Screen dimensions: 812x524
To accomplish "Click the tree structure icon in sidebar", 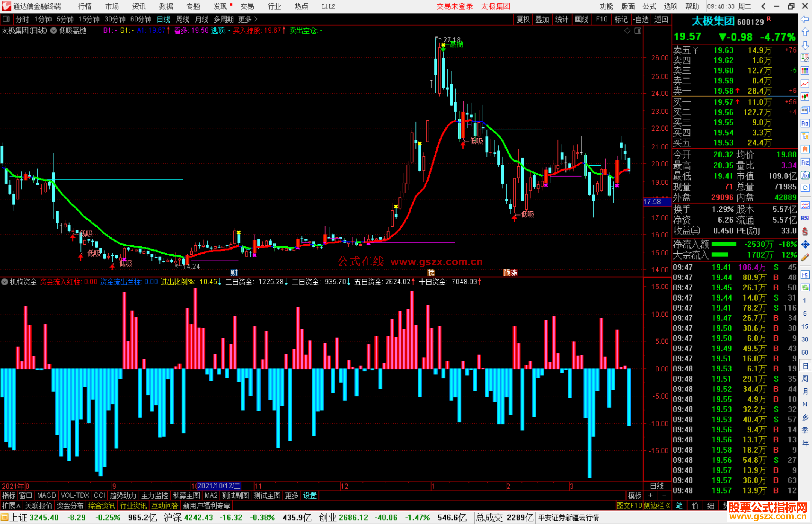I will click(x=805, y=136).
